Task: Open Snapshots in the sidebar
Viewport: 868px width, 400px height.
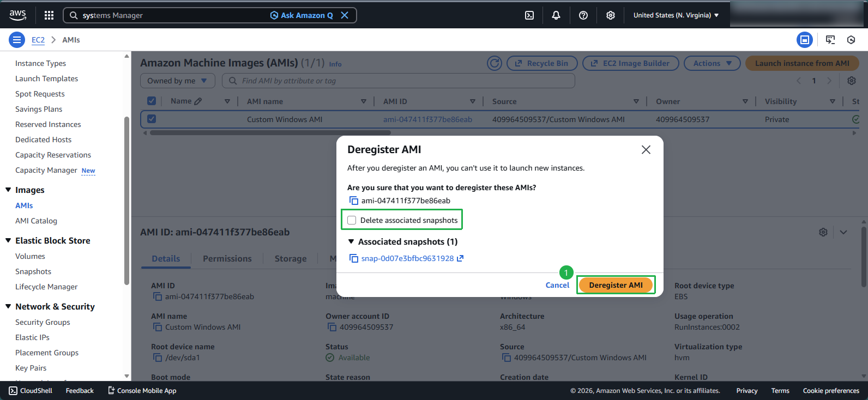Action: tap(33, 271)
